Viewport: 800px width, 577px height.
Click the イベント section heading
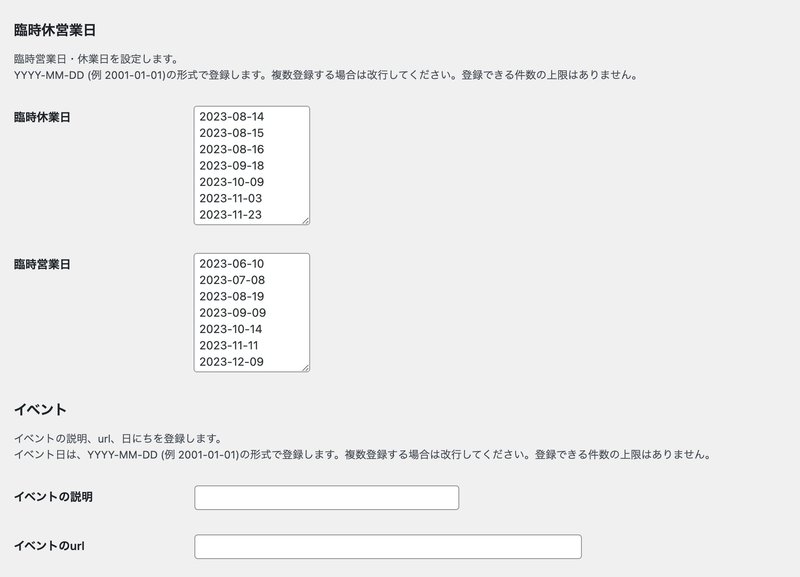(40, 410)
